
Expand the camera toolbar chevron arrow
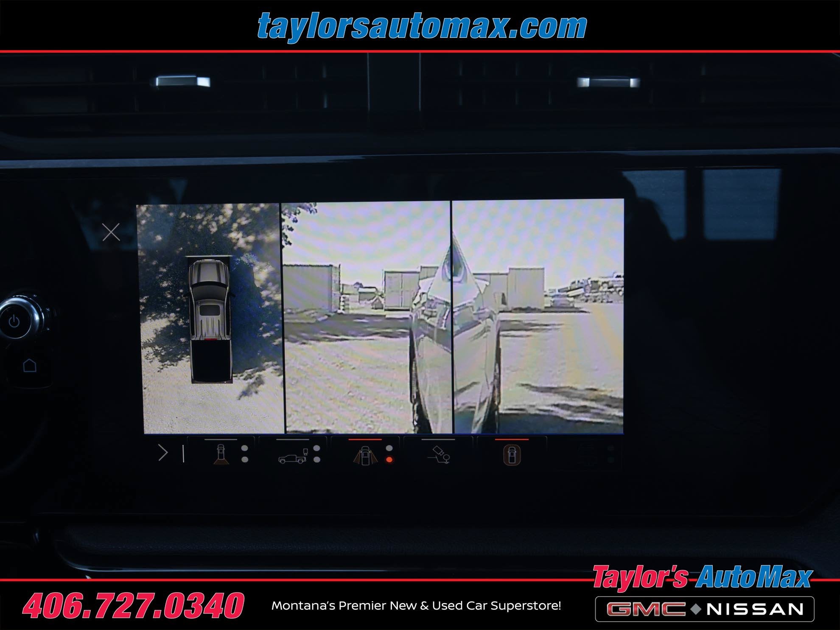pyautogui.click(x=163, y=453)
